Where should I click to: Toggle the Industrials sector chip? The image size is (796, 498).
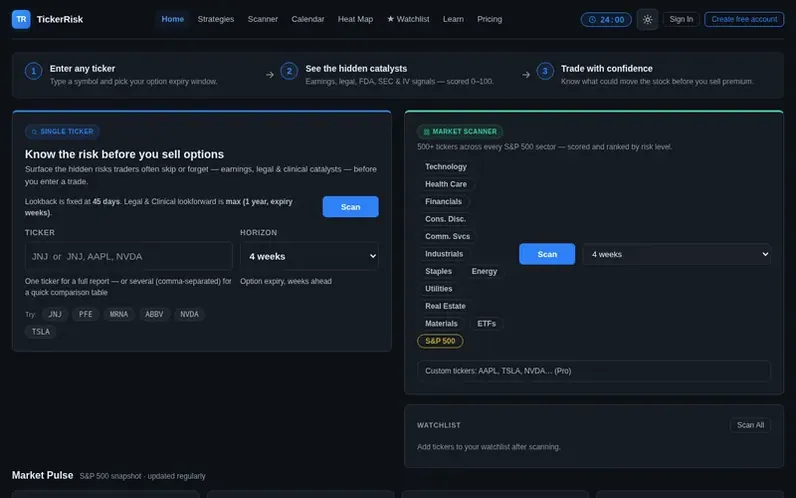444,254
